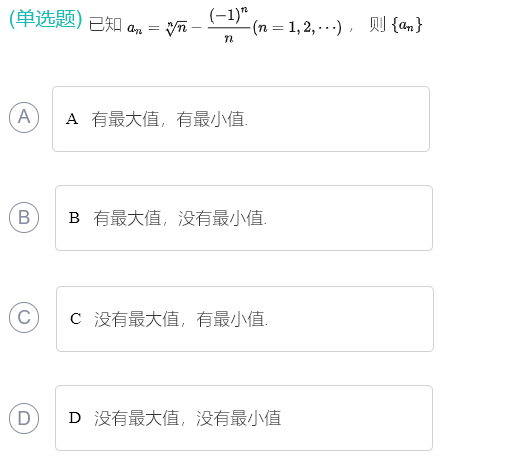Click answer text 有最大值，有最小值
The height and width of the screenshot is (462, 528).
pos(170,119)
